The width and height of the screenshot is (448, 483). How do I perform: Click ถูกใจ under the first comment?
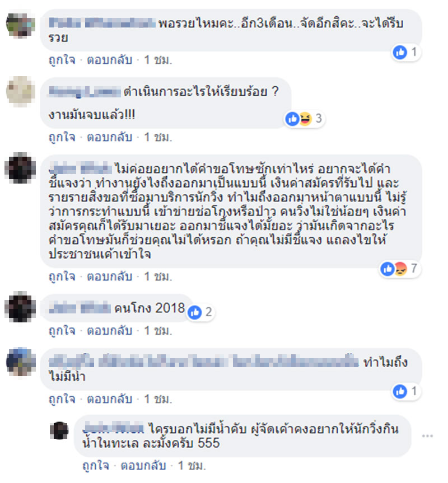62,59
